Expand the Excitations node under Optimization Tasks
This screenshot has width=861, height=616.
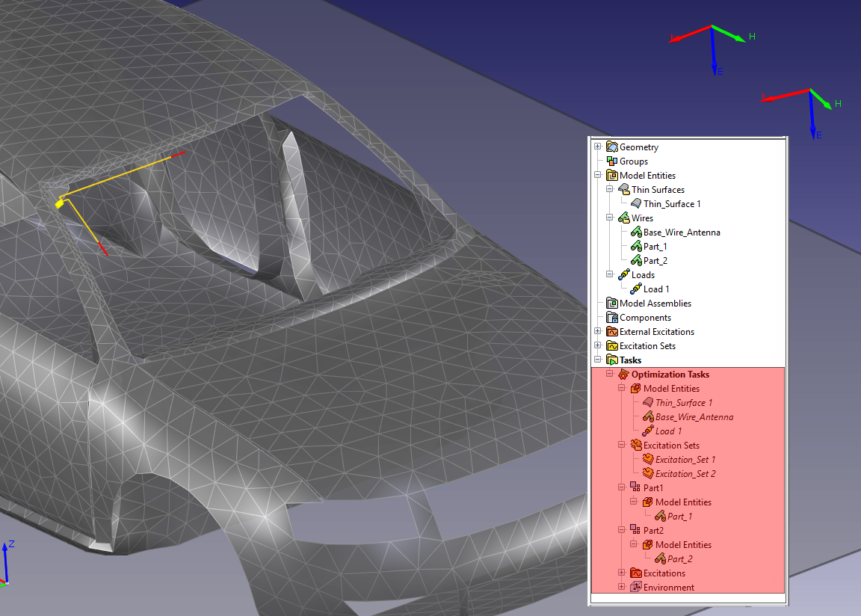622,573
